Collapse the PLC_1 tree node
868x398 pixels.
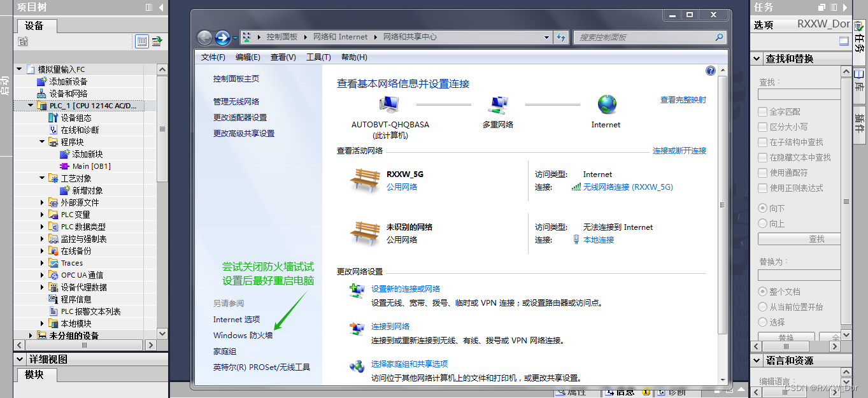(x=31, y=106)
